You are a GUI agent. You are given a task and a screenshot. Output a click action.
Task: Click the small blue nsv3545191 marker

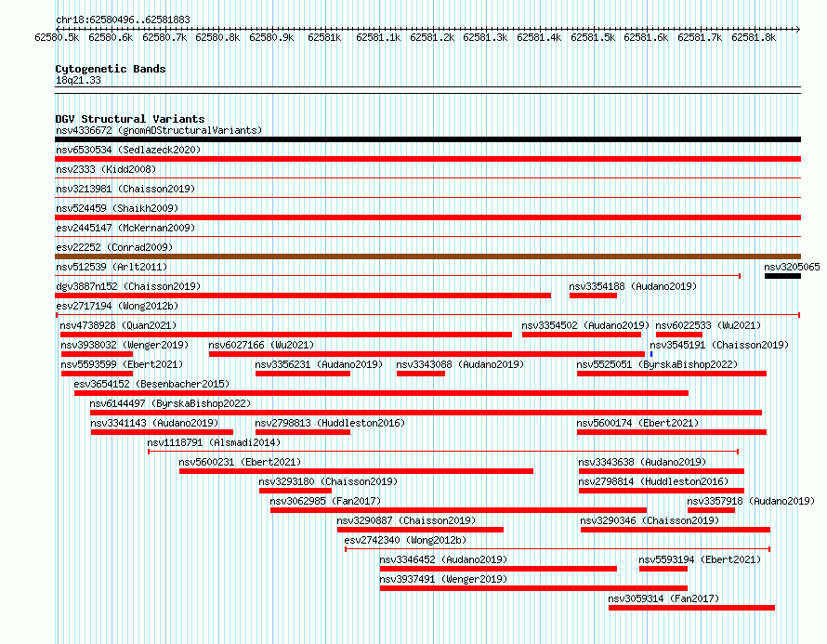651,354
